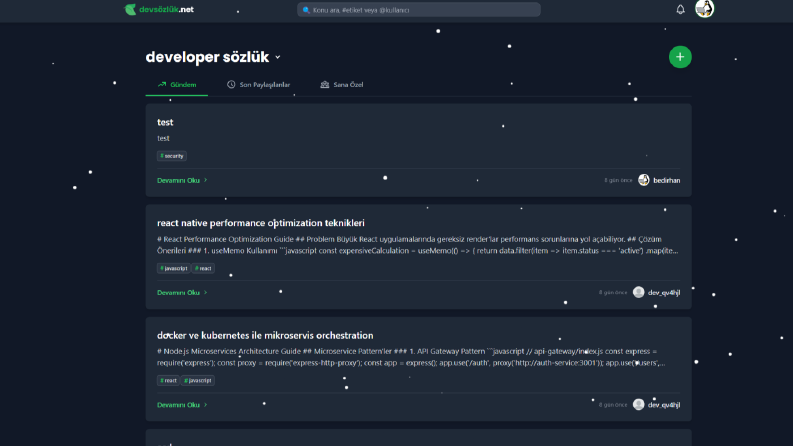Click Devamını Oku on the react native post
793x446 pixels.
[x=182, y=293]
